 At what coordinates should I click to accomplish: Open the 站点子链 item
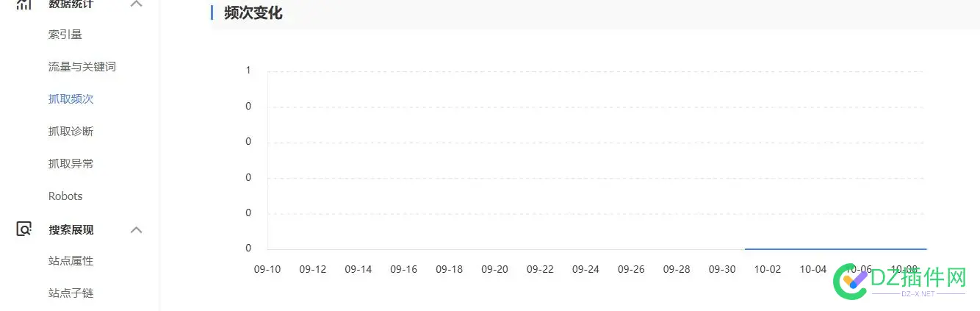[x=71, y=293]
